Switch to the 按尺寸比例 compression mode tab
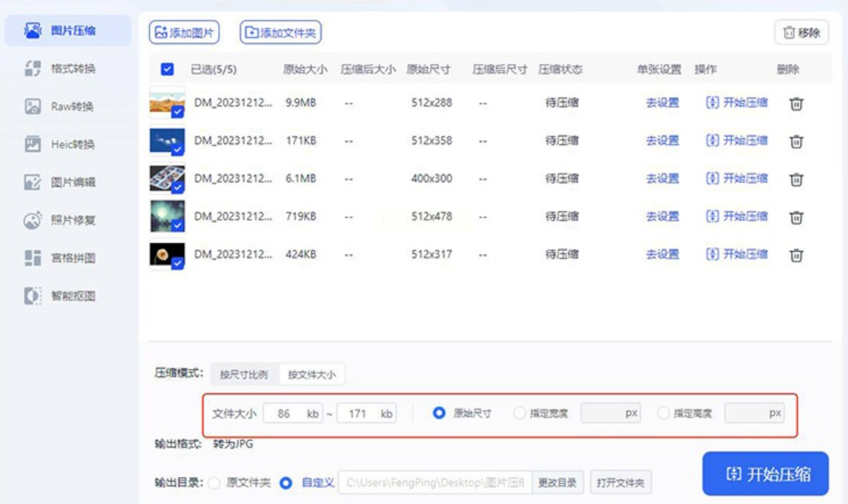The image size is (848, 504). [244, 374]
